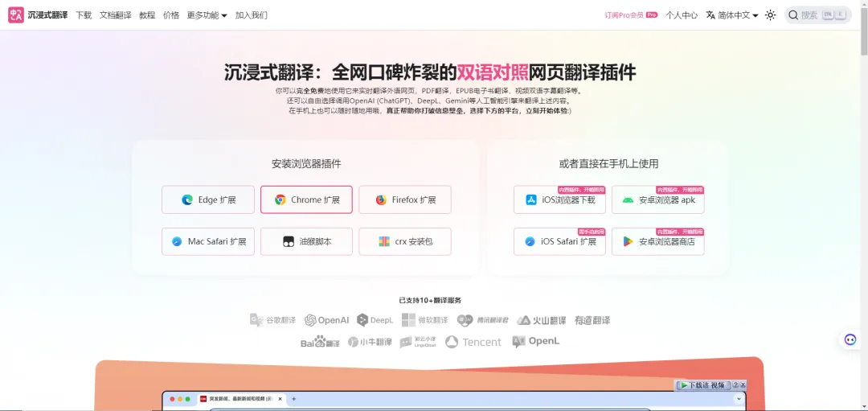Click the Baidu 翻译 service logo

(320, 342)
